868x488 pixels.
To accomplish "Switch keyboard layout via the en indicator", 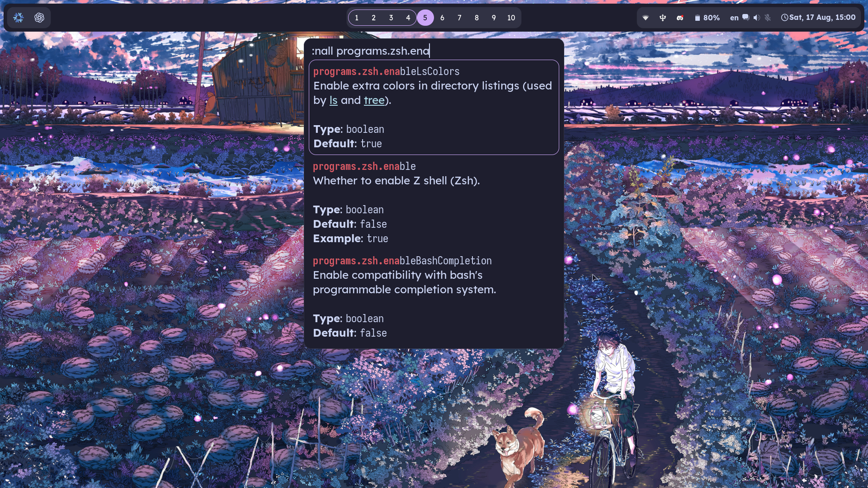I will coord(734,18).
